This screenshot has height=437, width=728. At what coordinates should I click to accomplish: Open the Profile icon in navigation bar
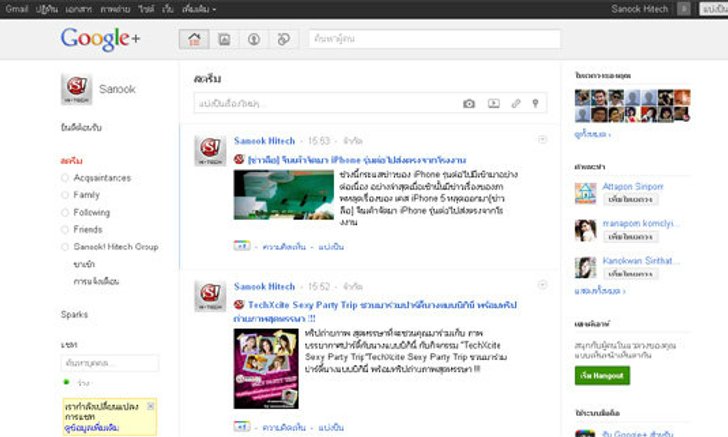(254, 39)
